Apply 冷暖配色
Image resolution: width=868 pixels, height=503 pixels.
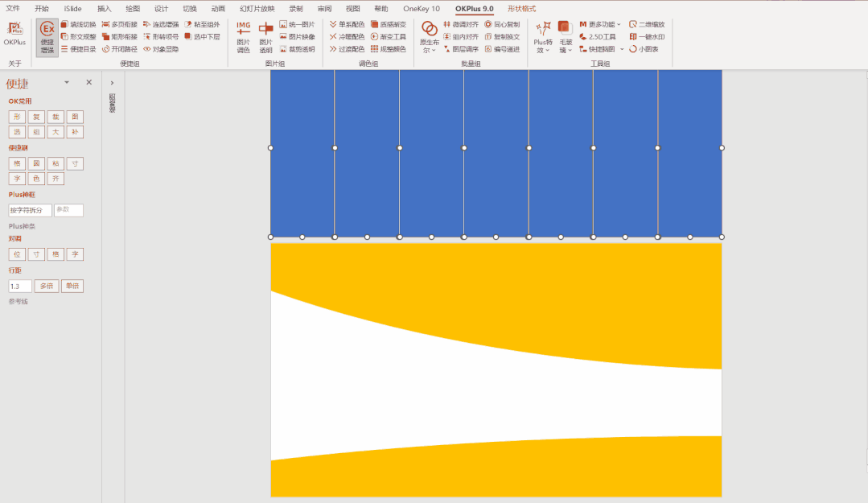347,36
